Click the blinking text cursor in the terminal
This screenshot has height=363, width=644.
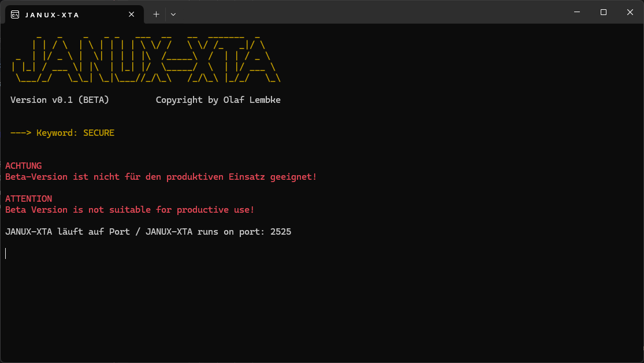tap(6, 253)
